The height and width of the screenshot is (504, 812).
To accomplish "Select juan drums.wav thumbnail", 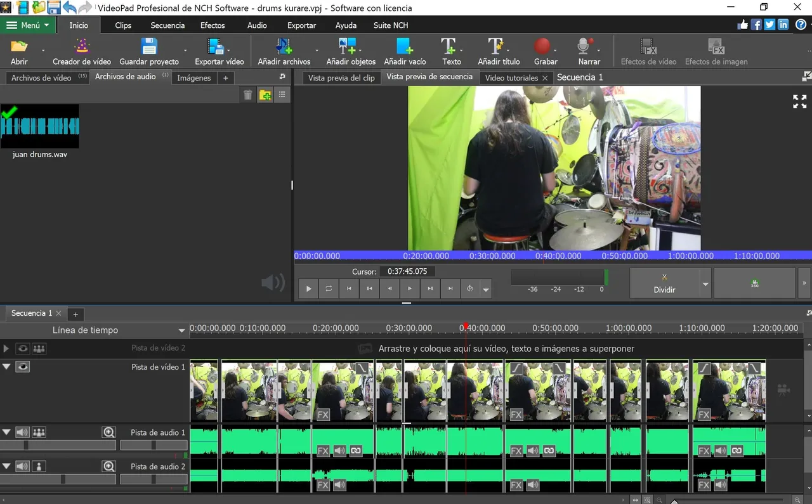I will point(39,126).
